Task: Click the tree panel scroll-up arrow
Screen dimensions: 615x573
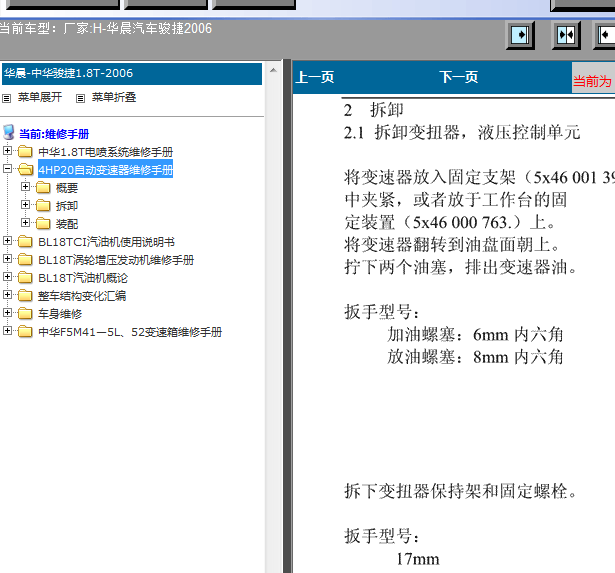Action: coord(273,71)
